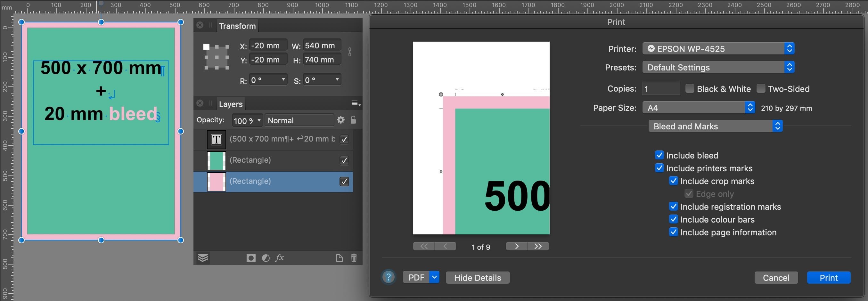The height and width of the screenshot is (301, 868).
Task: Open the shear S value dropdown
Action: (337, 79)
